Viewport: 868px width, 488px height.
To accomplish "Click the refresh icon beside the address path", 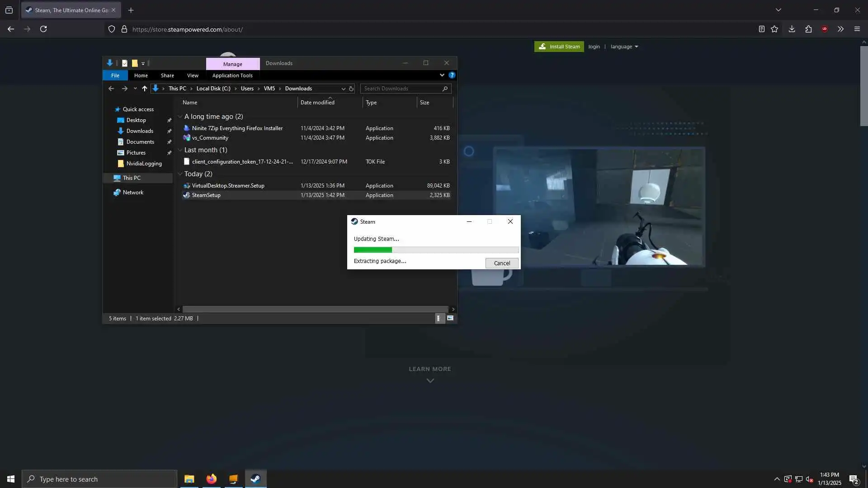I will (351, 89).
